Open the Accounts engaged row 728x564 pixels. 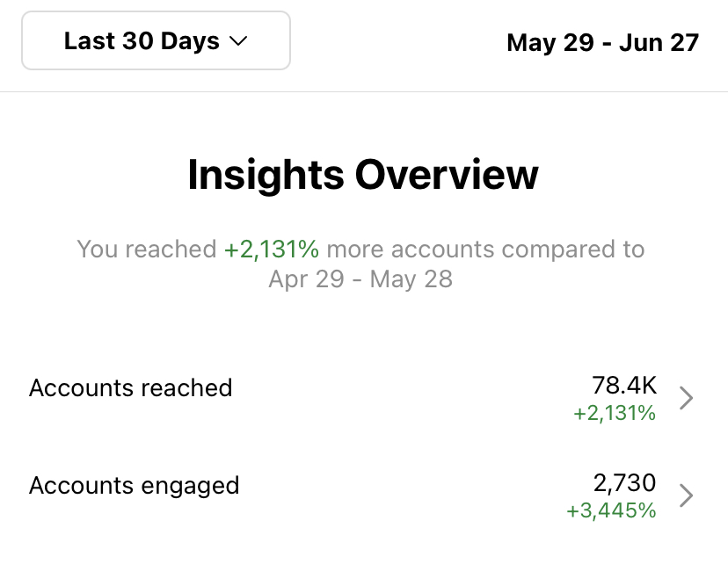(134, 485)
